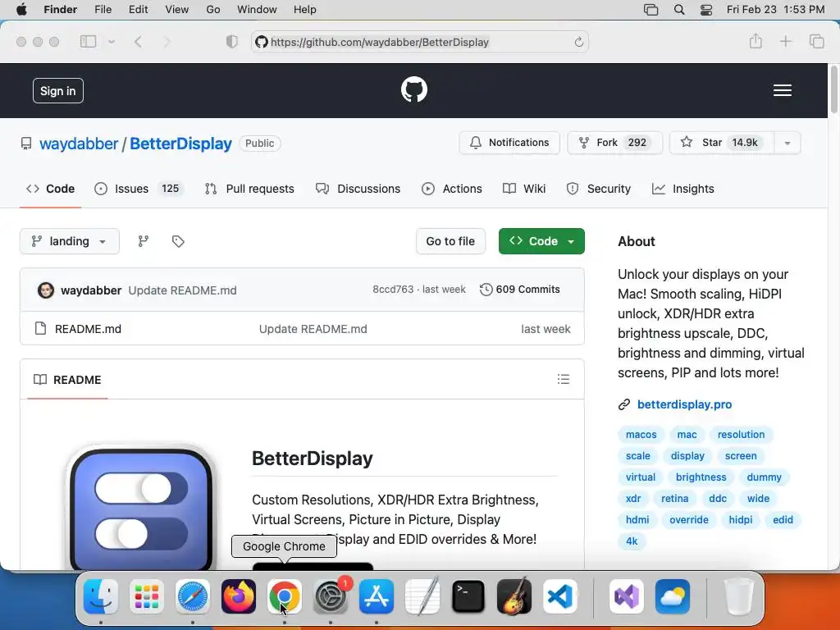
Task: Open Visual Studio Code from the Dock
Action: (560, 596)
